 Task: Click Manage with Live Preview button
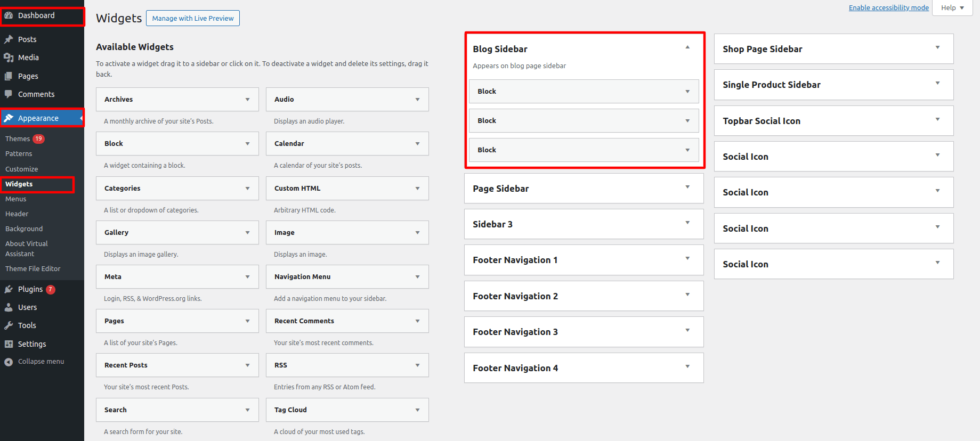click(x=193, y=19)
